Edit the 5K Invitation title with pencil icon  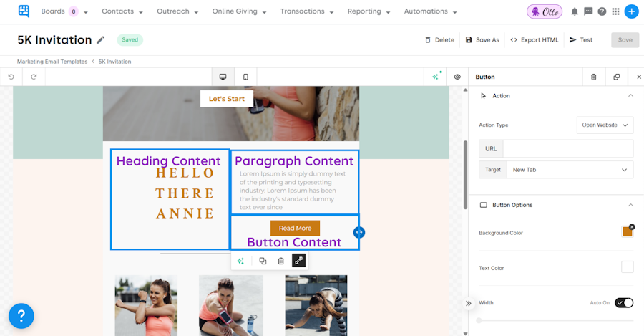click(x=101, y=40)
